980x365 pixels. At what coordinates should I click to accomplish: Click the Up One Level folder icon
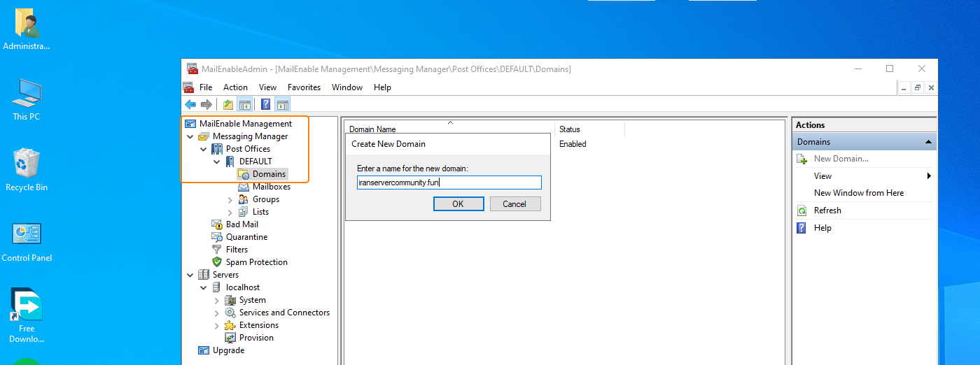pos(228,105)
